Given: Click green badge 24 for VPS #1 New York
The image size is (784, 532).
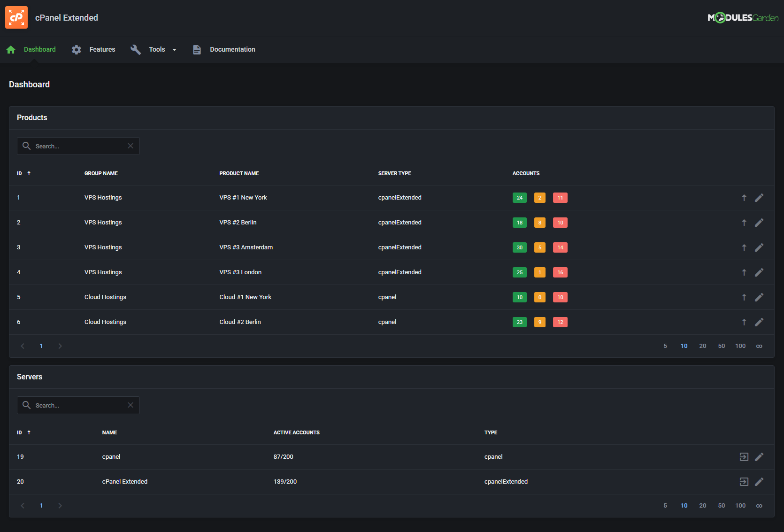Looking at the screenshot, I should click(x=520, y=198).
